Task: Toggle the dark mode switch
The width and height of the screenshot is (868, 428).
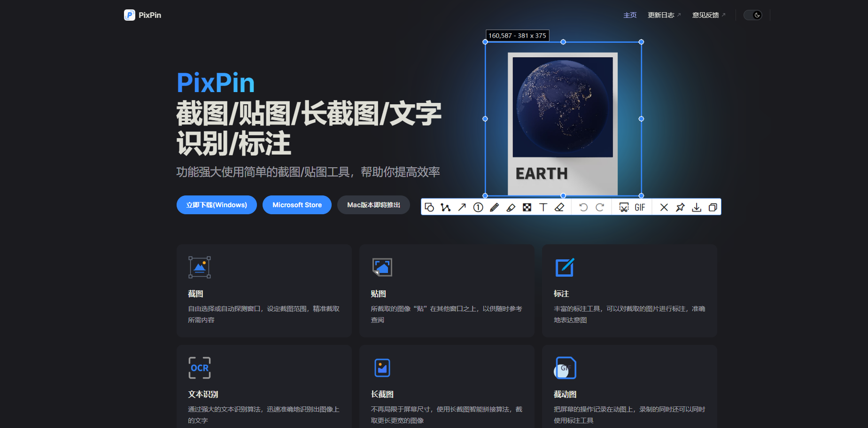Action: [x=753, y=15]
